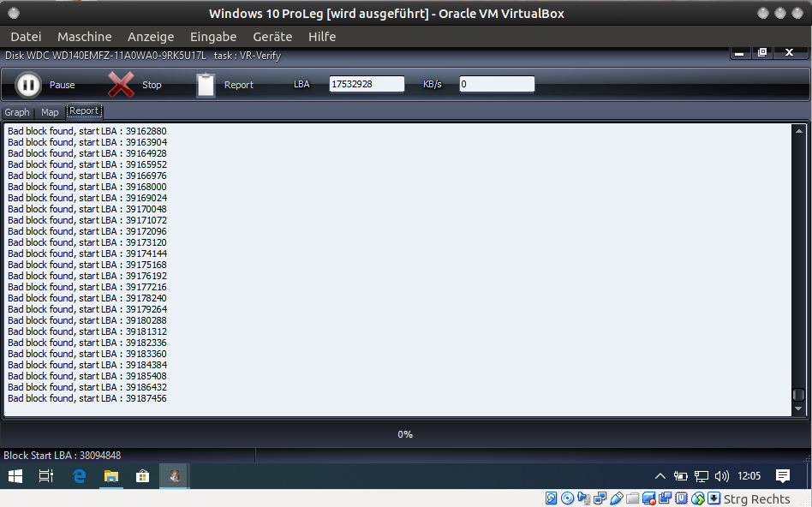Click the LBA input field
The height and width of the screenshot is (507, 812).
point(367,84)
